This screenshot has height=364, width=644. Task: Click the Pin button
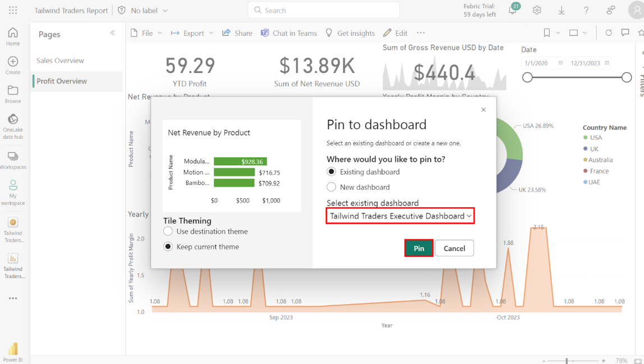(418, 248)
